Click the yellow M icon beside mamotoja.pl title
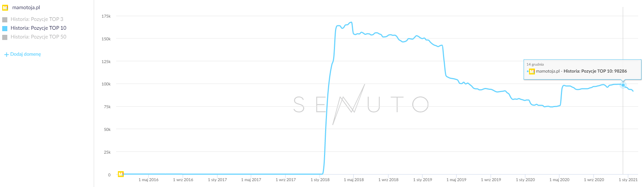This screenshot has width=644, height=187. tap(5, 8)
